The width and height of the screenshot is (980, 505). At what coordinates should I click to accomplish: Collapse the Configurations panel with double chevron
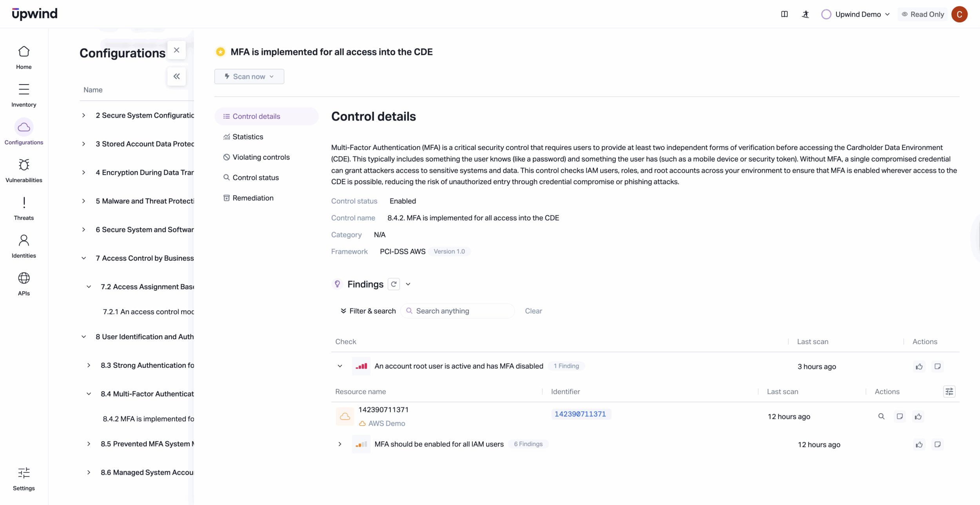(x=176, y=76)
